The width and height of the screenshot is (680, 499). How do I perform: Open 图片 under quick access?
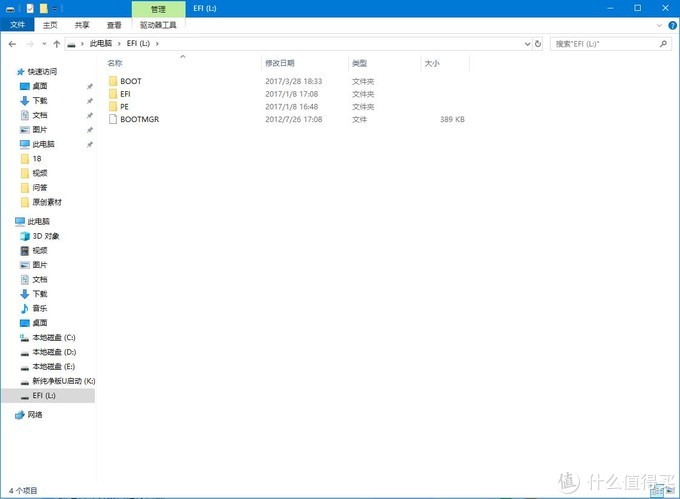pyautogui.click(x=40, y=130)
